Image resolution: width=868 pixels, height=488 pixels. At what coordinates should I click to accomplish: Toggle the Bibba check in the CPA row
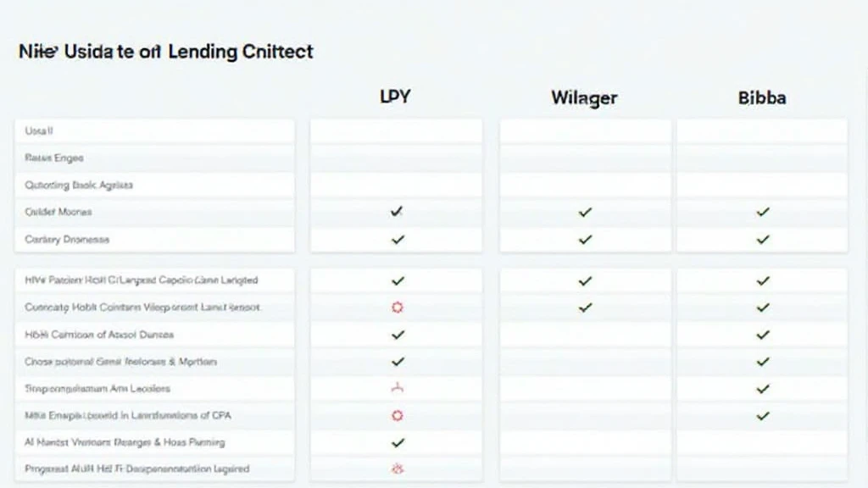click(763, 416)
